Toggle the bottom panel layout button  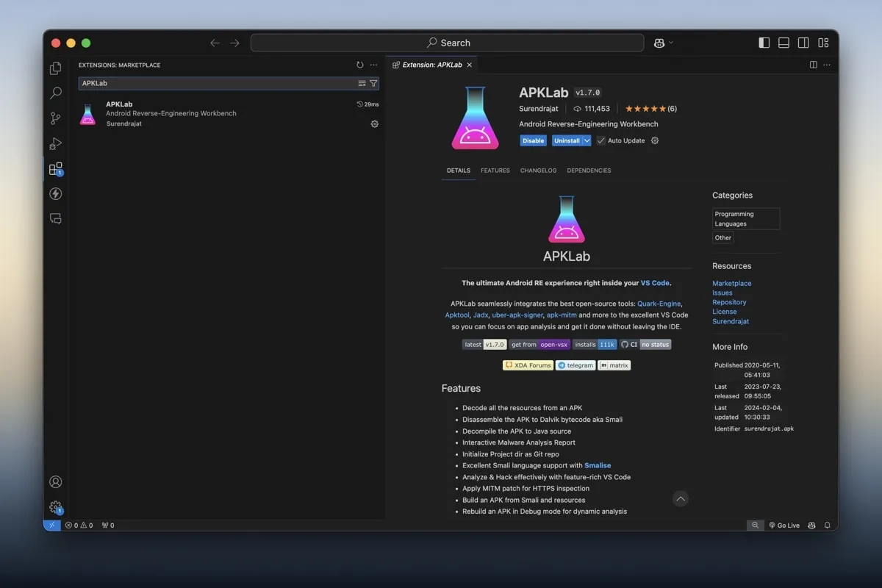click(784, 43)
